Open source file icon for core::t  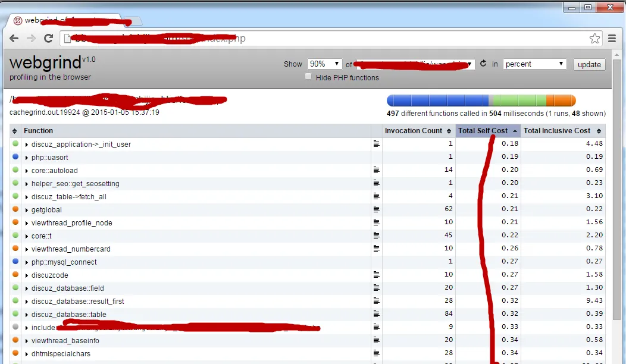click(376, 236)
